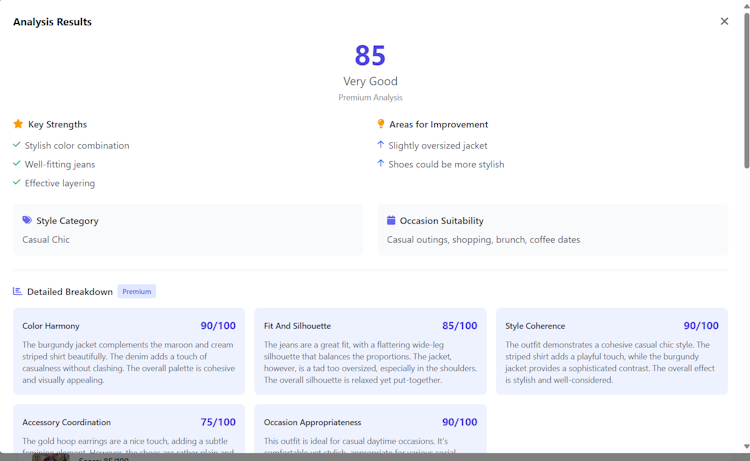
Task: Click the cohesive style description in Style Coherence
Action: (x=612, y=362)
